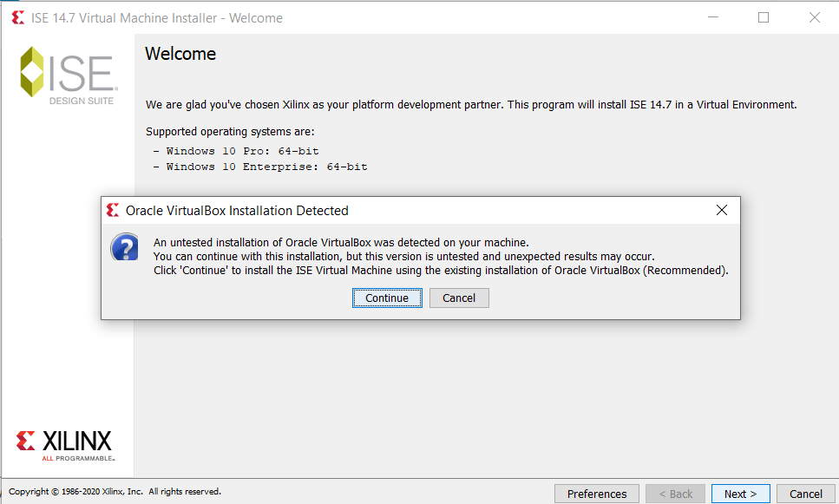This screenshot has height=504, width=839.
Task: Cancel the VirtualBox detection dialog
Action: [x=459, y=298]
